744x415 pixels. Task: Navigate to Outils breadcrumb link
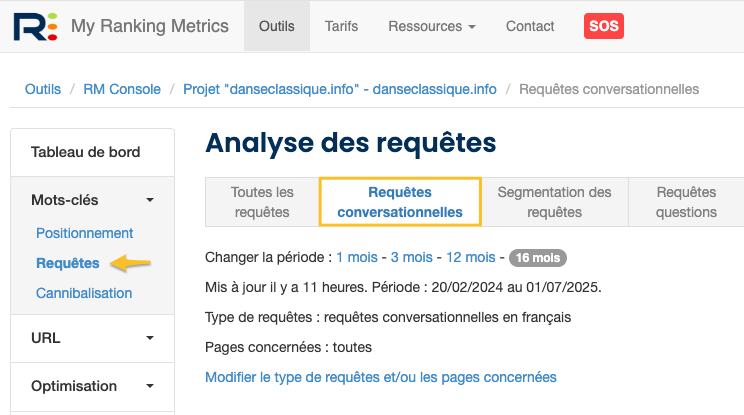(43, 89)
